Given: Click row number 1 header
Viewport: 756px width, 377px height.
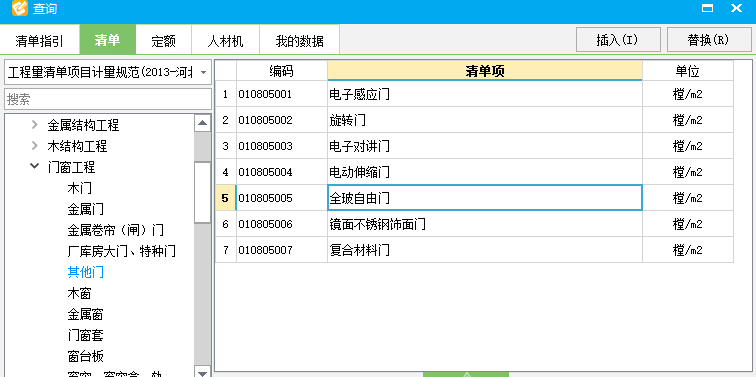Looking at the screenshot, I should 225,94.
